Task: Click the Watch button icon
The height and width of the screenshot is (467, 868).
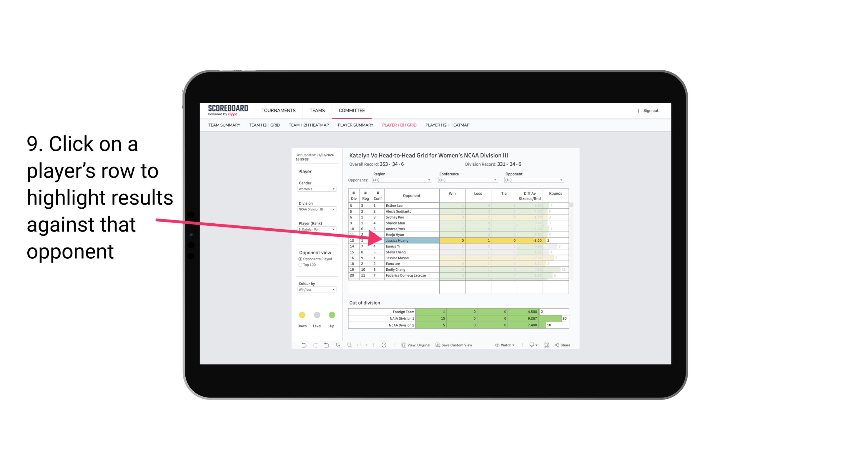Action: click(x=496, y=345)
